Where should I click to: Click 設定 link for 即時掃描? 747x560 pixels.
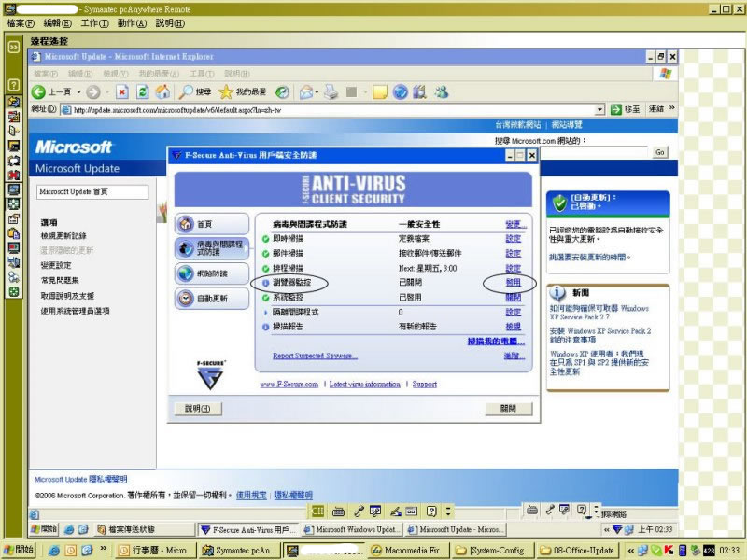[513, 239]
